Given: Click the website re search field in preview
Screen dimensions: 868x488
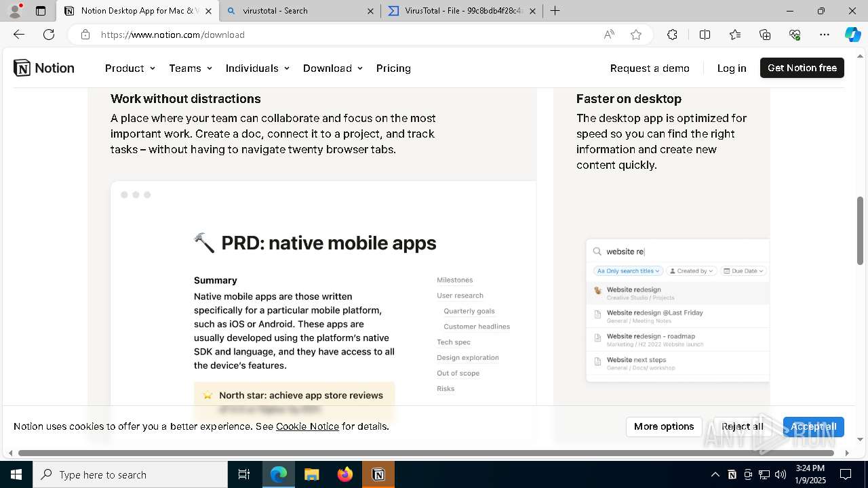Looking at the screenshot, I should click(678, 251).
